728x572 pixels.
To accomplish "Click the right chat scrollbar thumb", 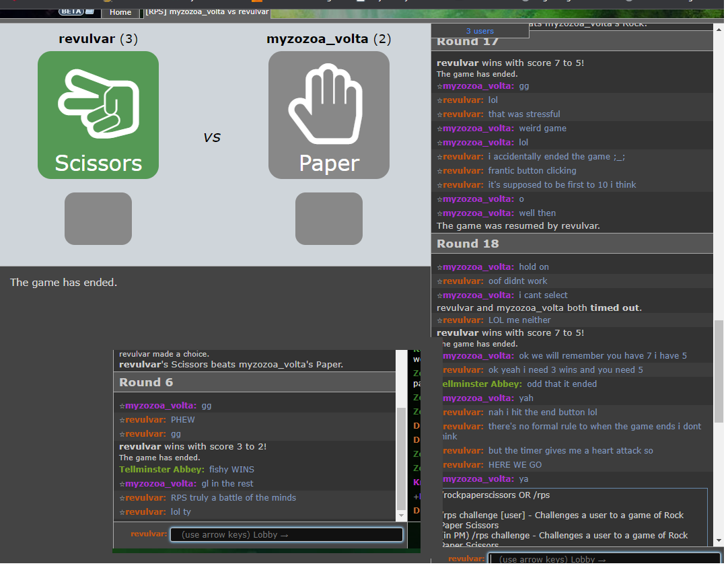I will click(x=719, y=371).
